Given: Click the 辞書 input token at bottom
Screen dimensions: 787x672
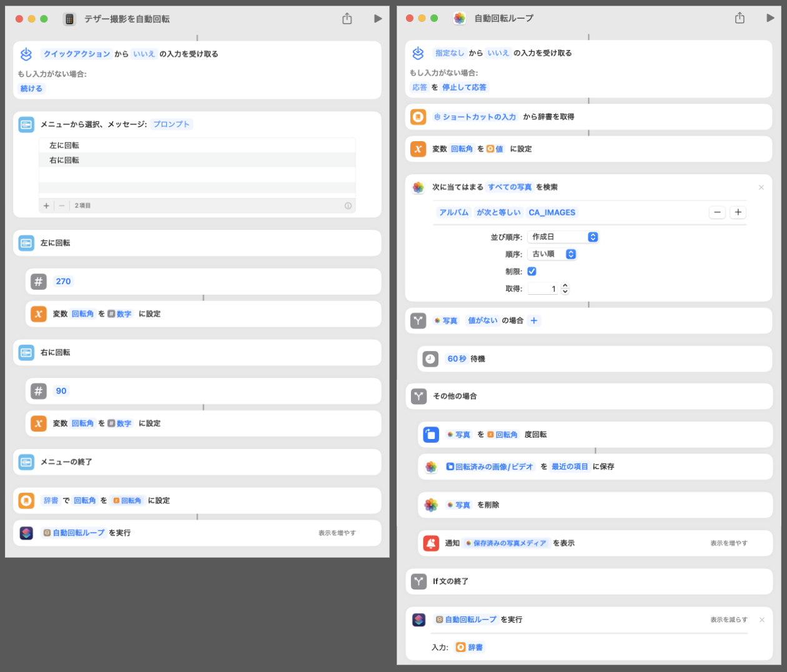Looking at the screenshot, I should pyautogui.click(x=470, y=648).
